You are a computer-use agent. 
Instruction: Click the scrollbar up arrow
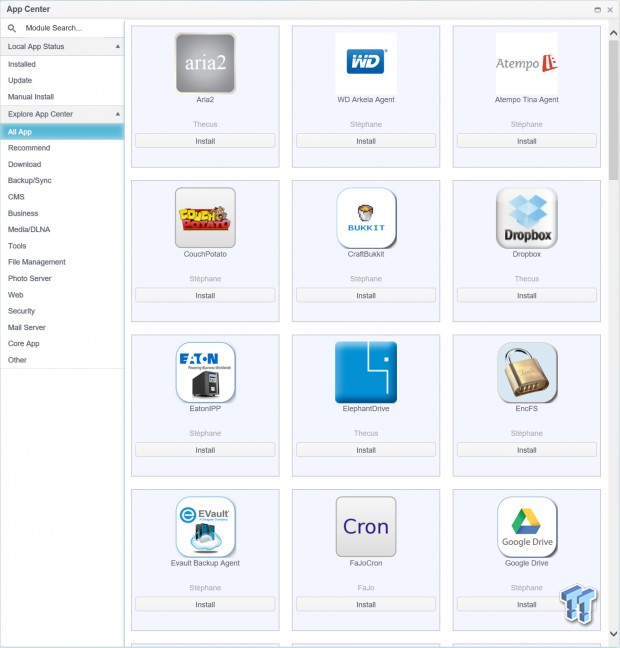613,33
